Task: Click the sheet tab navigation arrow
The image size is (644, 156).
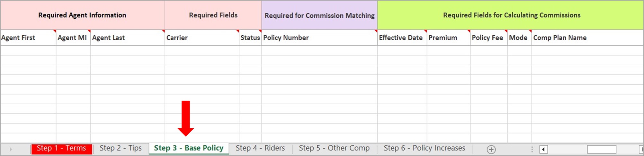Action: (11, 149)
